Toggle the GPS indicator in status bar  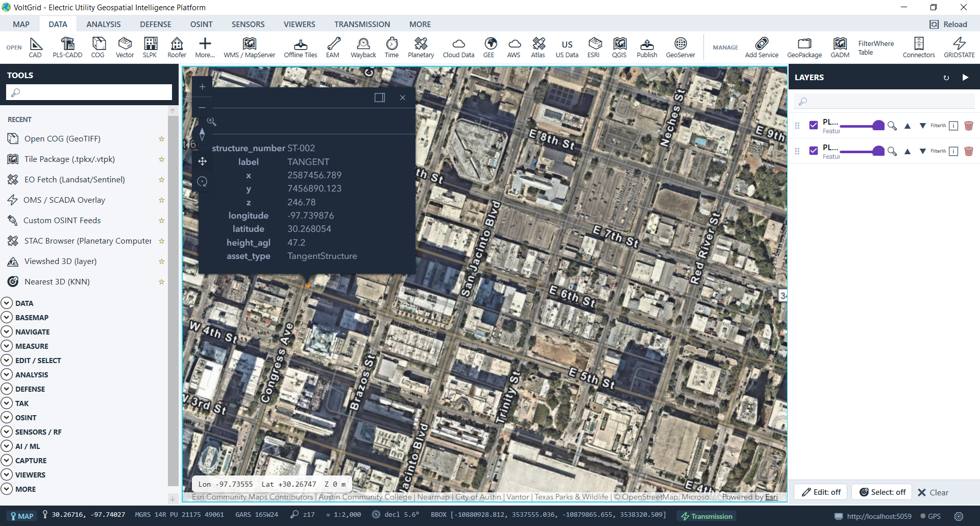[x=930, y=516]
